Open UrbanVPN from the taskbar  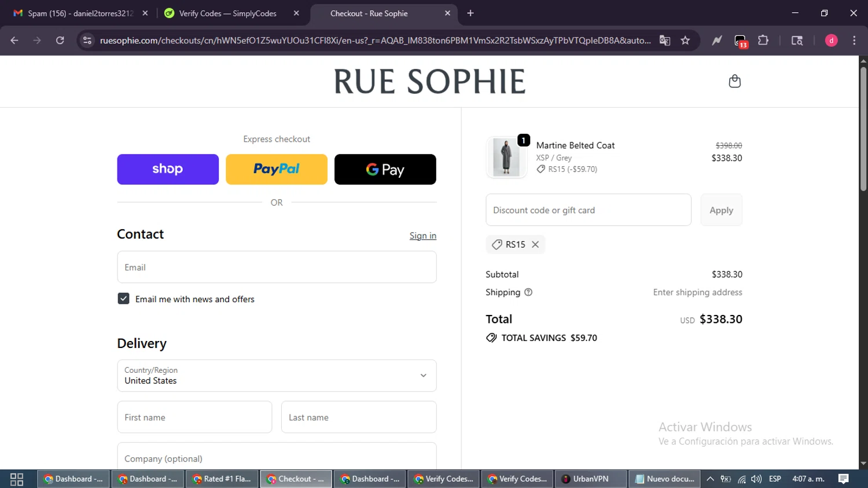point(591,479)
